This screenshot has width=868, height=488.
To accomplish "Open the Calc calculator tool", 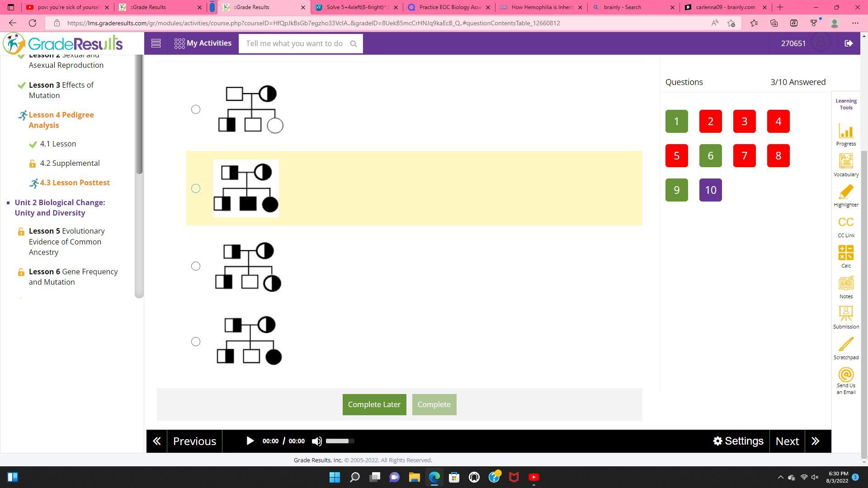I will click(845, 256).
